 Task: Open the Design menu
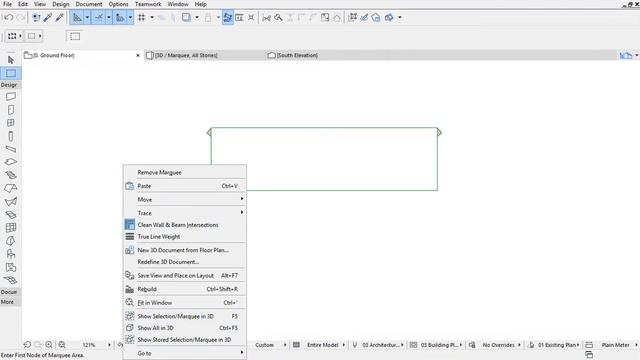[61, 4]
